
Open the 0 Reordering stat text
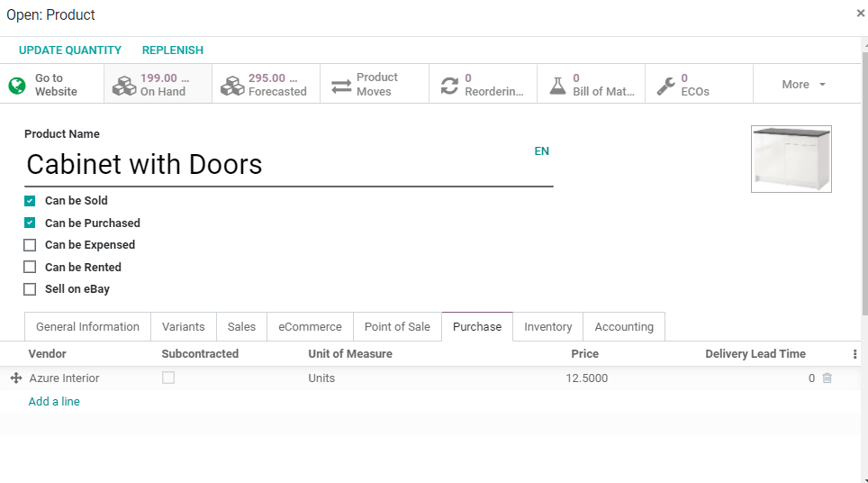click(493, 85)
